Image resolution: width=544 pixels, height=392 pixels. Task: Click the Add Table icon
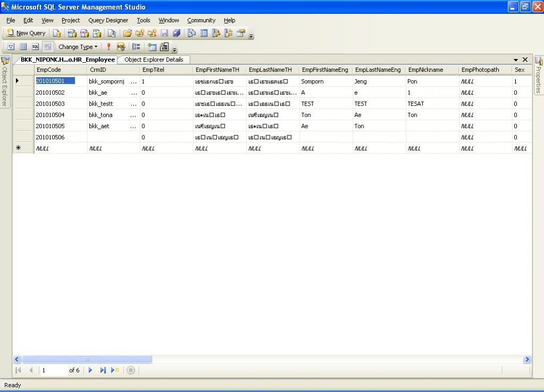[x=152, y=47]
